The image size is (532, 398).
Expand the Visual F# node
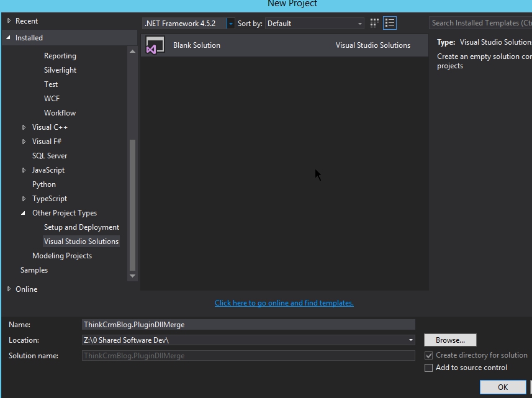[x=24, y=142]
